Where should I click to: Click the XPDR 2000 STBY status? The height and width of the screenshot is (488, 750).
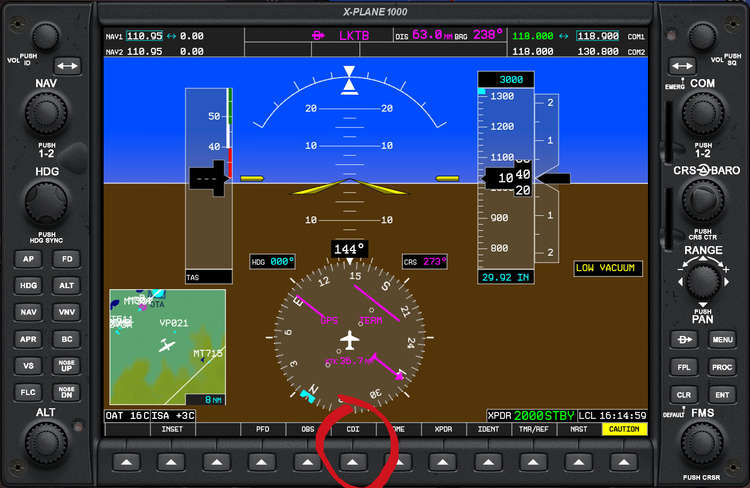click(531, 415)
